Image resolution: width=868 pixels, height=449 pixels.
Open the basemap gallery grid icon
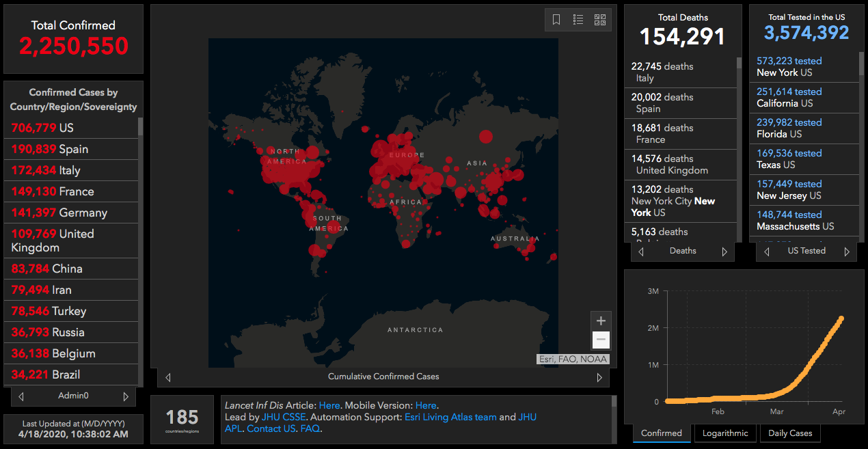click(x=600, y=20)
